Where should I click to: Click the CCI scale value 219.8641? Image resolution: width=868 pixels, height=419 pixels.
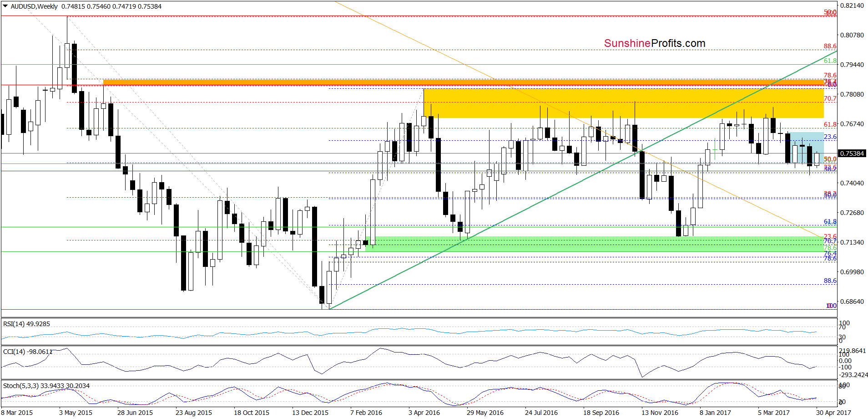click(853, 351)
